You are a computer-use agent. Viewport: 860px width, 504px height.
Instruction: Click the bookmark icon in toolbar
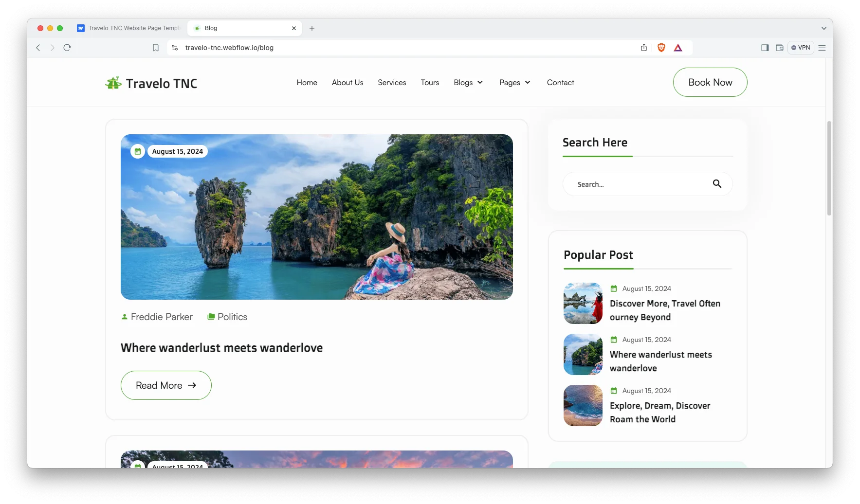(156, 48)
